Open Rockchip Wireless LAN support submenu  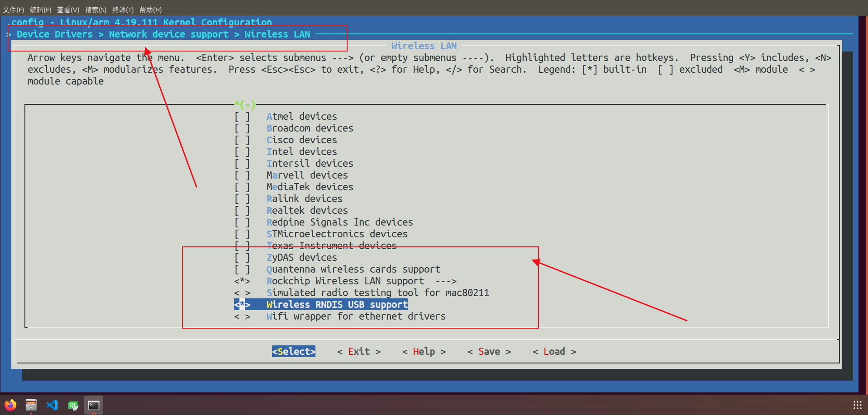click(x=361, y=281)
